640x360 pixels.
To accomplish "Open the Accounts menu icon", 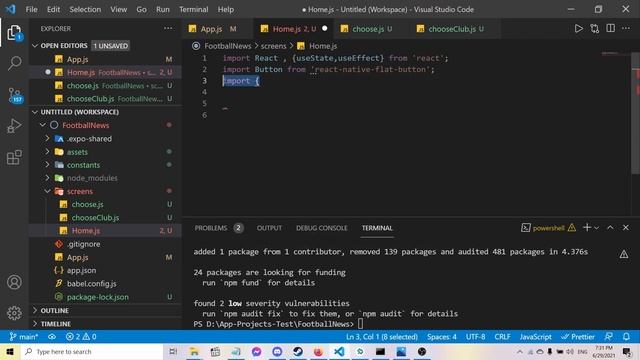I will coord(14,282).
